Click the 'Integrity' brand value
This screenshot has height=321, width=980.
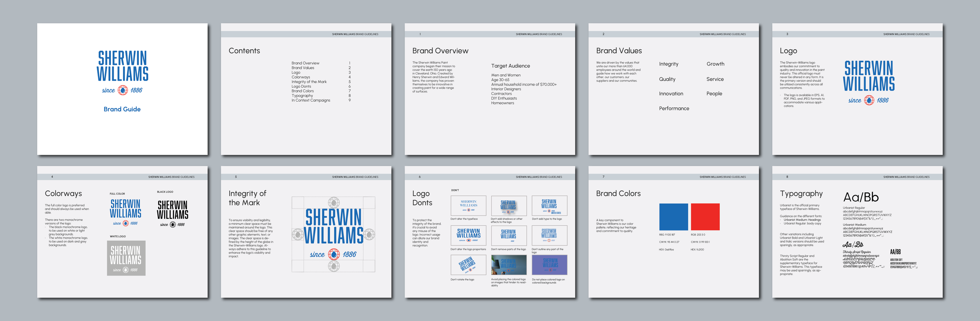pyautogui.click(x=669, y=64)
